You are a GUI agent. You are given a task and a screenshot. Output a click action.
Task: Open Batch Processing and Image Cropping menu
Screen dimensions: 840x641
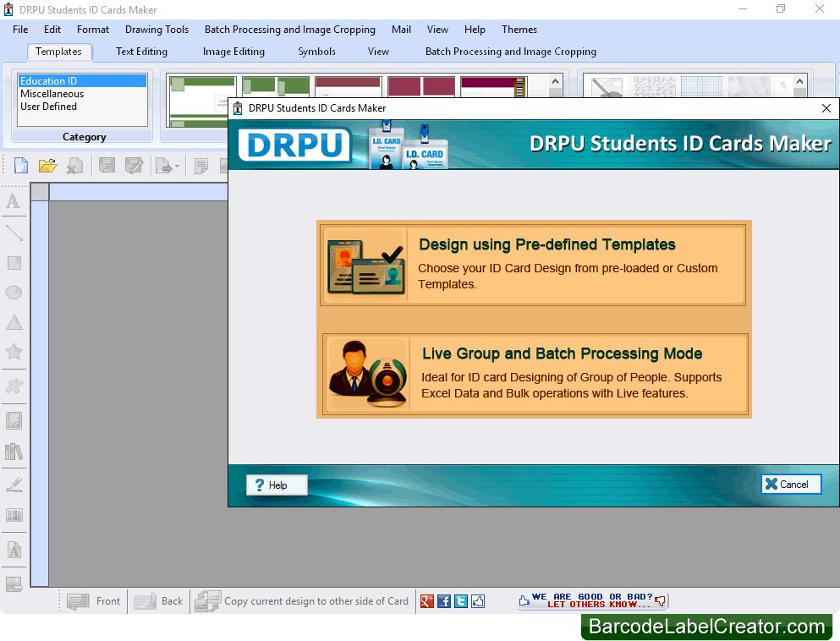coord(290,30)
